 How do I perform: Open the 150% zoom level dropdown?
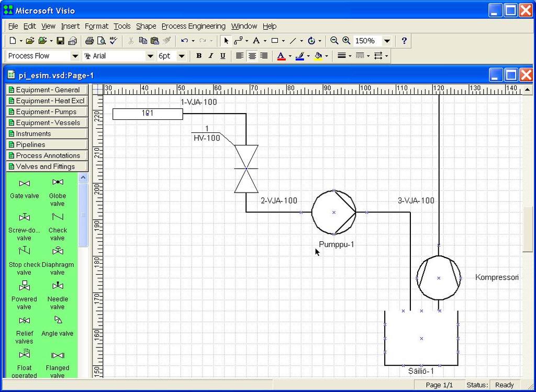[x=387, y=41]
